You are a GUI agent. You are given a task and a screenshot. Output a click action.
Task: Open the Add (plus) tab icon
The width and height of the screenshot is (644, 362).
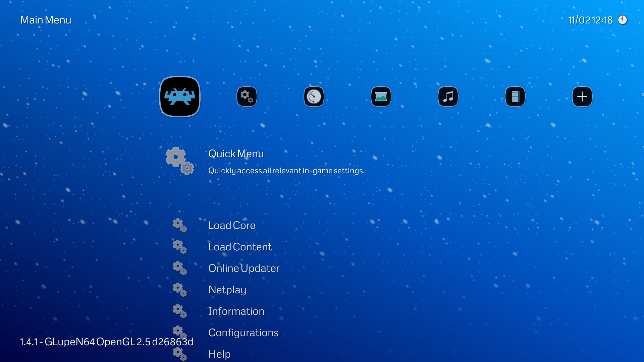[x=582, y=97]
